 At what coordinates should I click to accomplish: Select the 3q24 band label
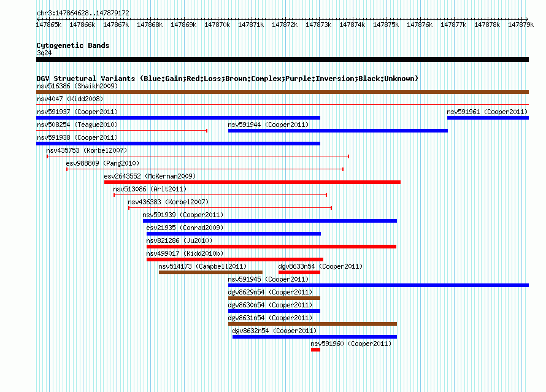44,53
